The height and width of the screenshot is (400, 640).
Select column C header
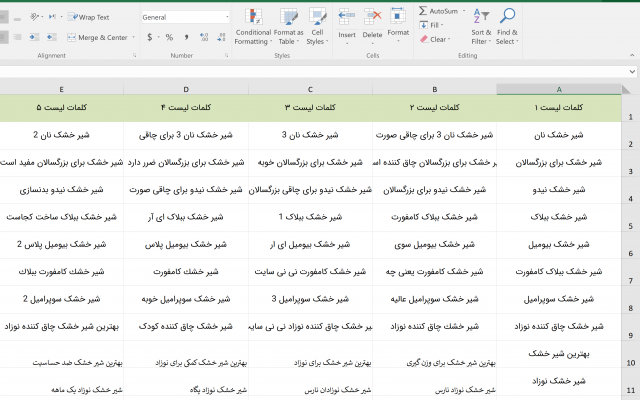[310, 89]
